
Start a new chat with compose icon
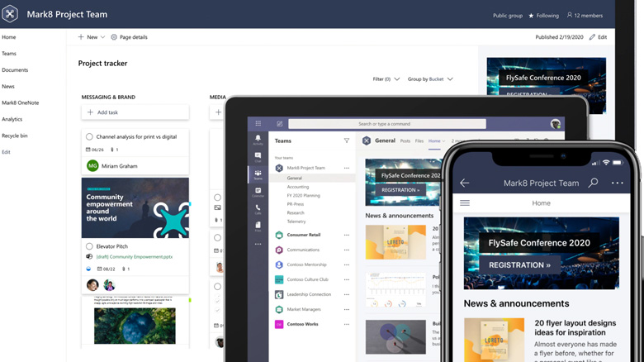click(280, 123)
